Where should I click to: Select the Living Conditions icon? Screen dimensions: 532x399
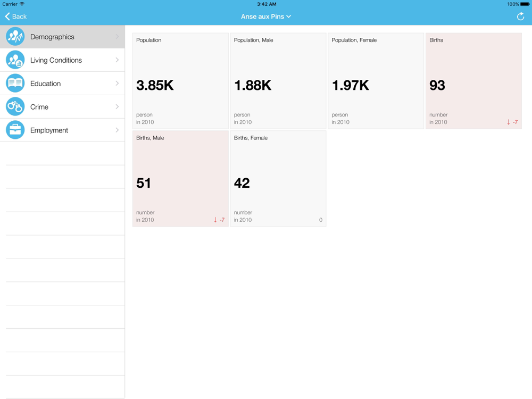point(15,60)
